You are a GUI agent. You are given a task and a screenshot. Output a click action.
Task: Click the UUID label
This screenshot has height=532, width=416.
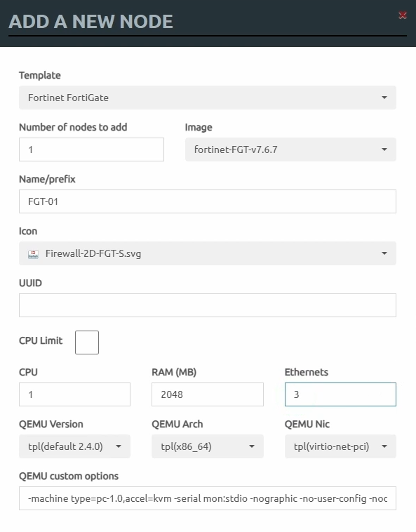tap(30, 283)
